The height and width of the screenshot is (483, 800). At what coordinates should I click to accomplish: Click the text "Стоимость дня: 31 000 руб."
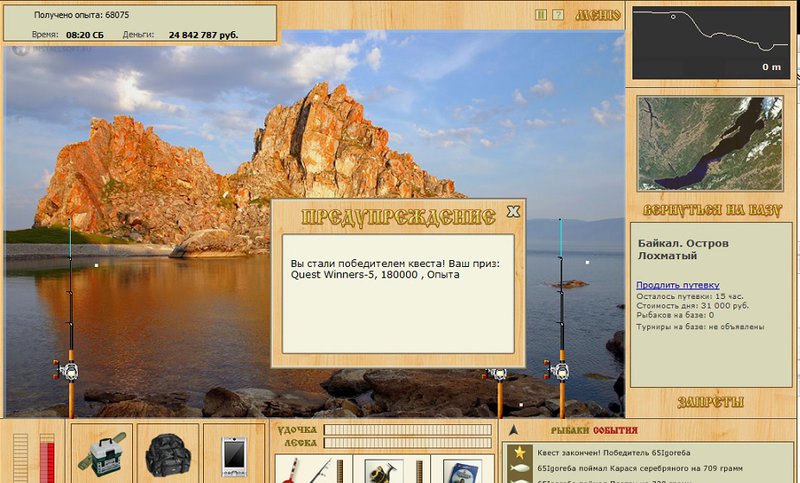692,306
